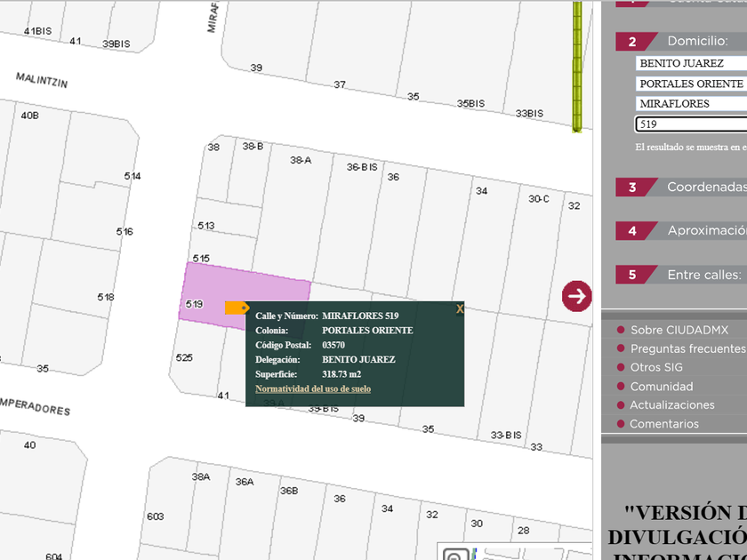Click the green vertical zoom slider

click(576, 67)
